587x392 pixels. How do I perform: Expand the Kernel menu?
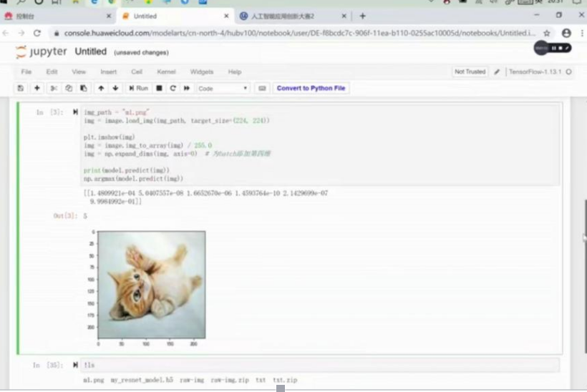coord(166,72)
